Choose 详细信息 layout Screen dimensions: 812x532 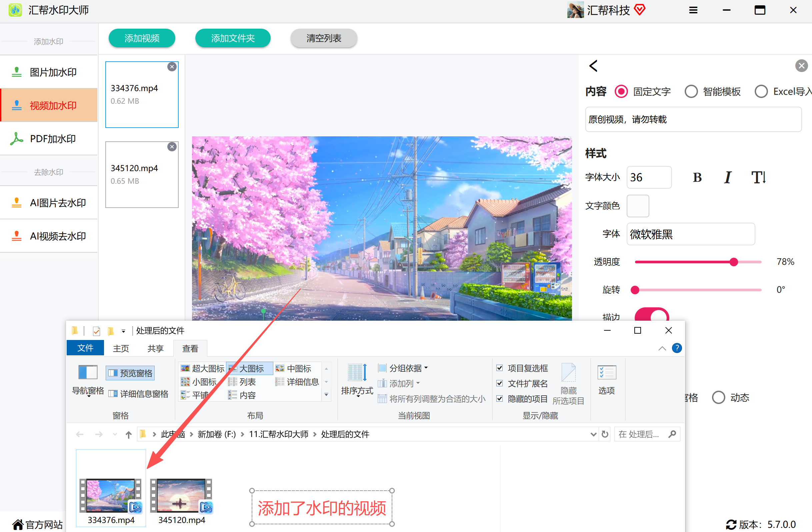297,382
